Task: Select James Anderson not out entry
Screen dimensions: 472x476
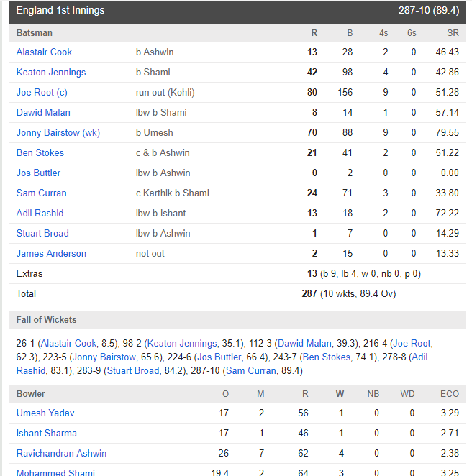Action: pos(51,254)
